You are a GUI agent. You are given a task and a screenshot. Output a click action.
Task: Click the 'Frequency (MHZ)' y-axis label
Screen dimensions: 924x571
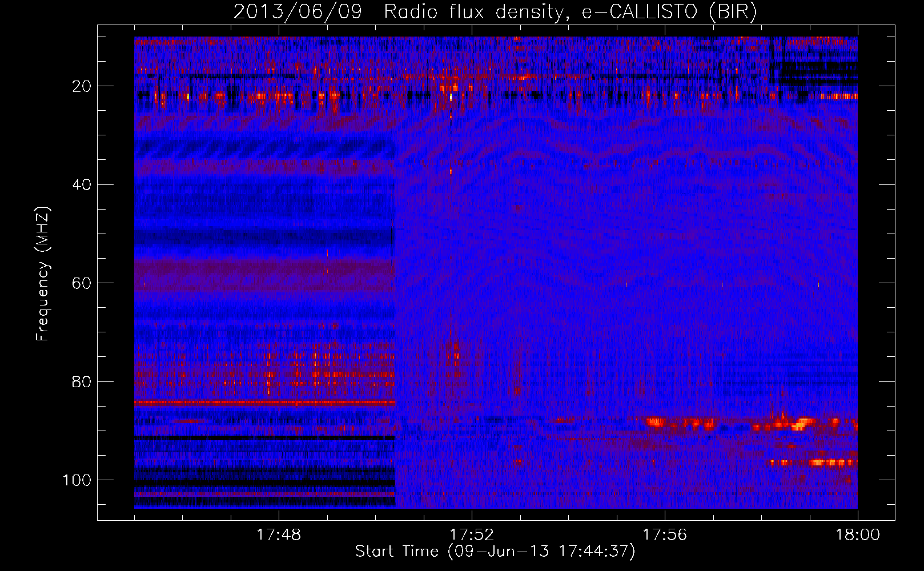(43, 274)
